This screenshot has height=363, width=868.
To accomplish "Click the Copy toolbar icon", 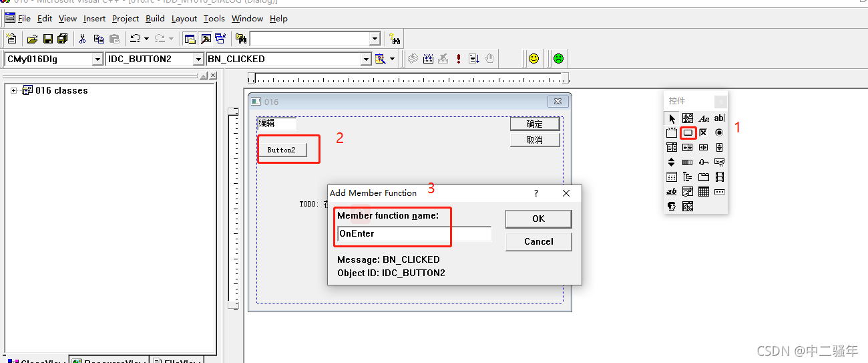I will [99, 39].
